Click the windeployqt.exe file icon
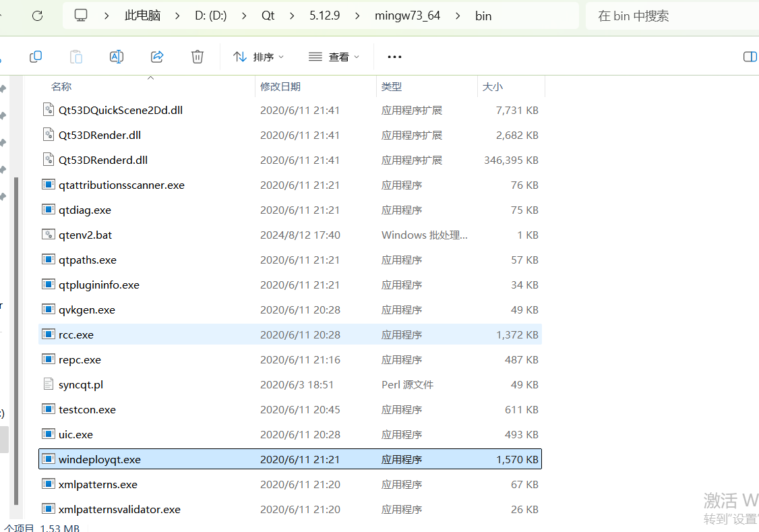This screenshot has width=759, height=532. (x=49, y=459)
